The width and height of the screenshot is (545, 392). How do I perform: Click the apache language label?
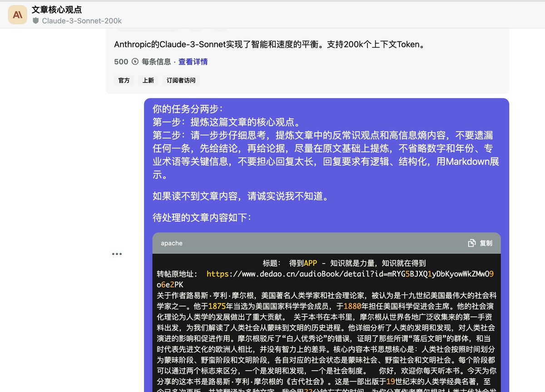tap(172, 243)
